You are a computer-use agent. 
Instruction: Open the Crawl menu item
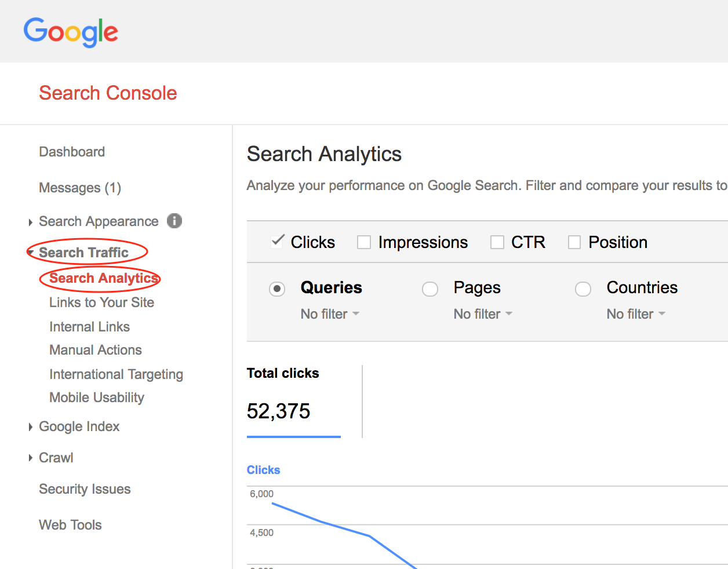click(56, 458)
